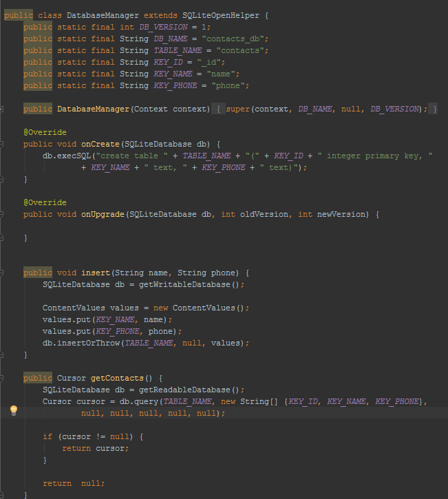Image resolution: width=448 pixels, height=499 pixels.
Task: Select the "create table " string
Action: [x=131, y=156]
